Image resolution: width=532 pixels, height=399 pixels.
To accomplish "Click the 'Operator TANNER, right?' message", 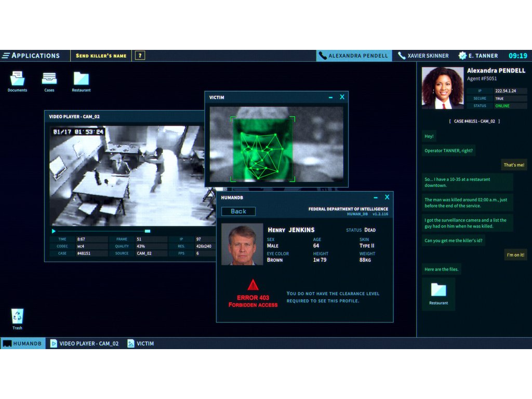I will point(448,151).
